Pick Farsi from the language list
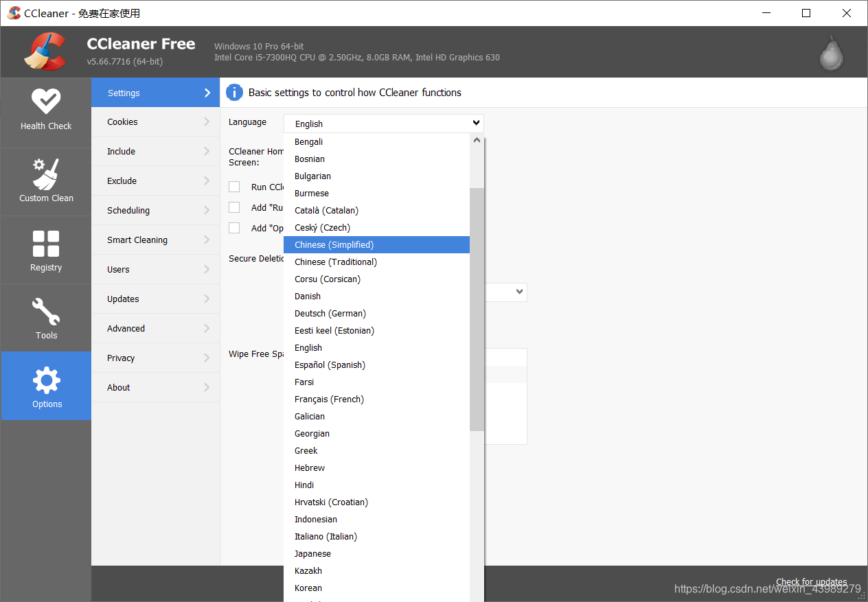The width and height of the screenshot is (868, 602). click(376, 382)
